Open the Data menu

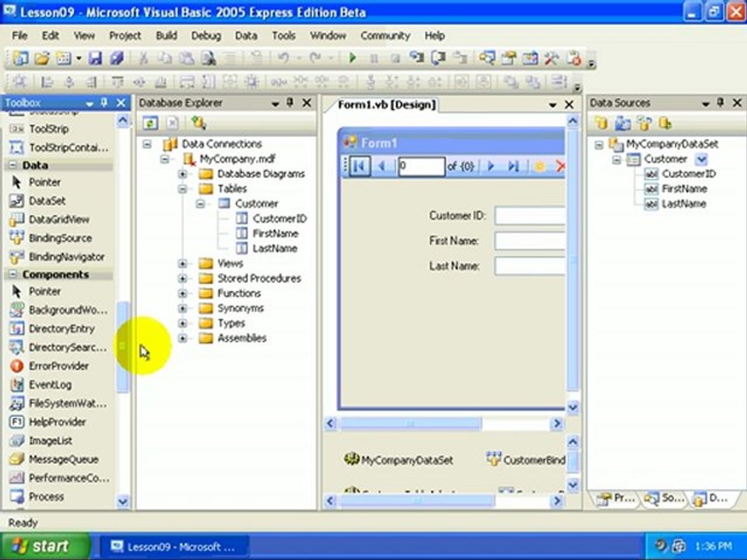(246, 36)
